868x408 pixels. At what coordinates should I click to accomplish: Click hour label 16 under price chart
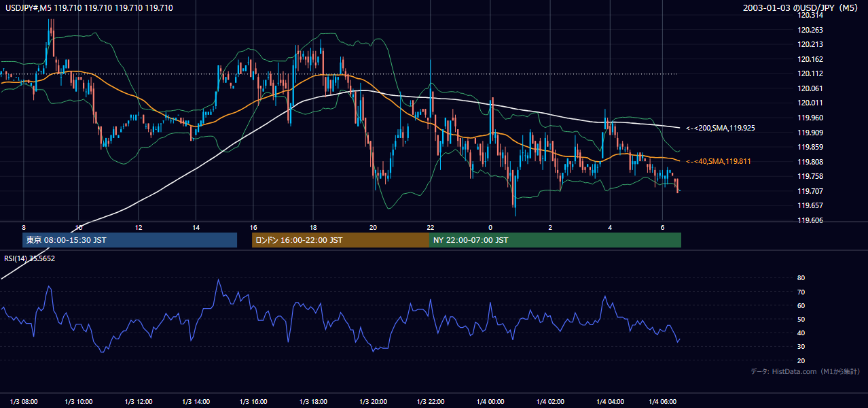pos(254,227)
